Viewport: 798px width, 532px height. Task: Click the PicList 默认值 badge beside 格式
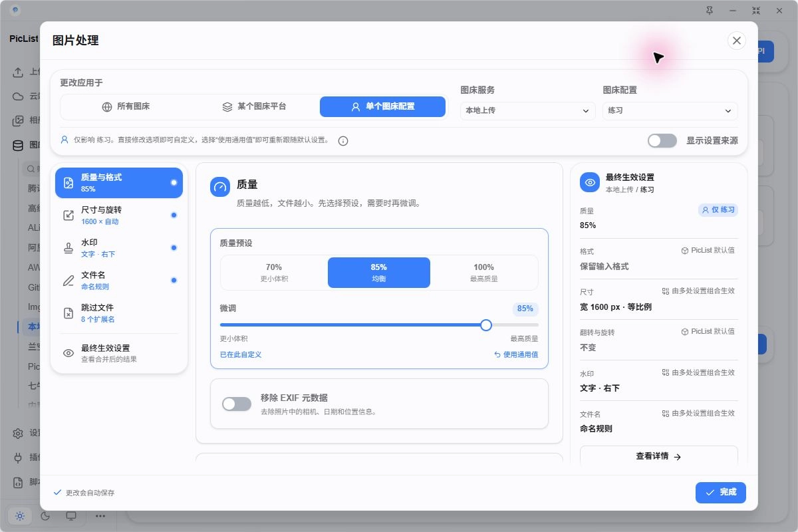tap(708, 251)
